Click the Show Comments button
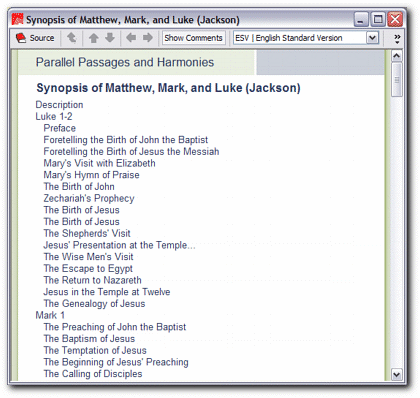The height and width of the screenshot is (398, 420). 193,38
